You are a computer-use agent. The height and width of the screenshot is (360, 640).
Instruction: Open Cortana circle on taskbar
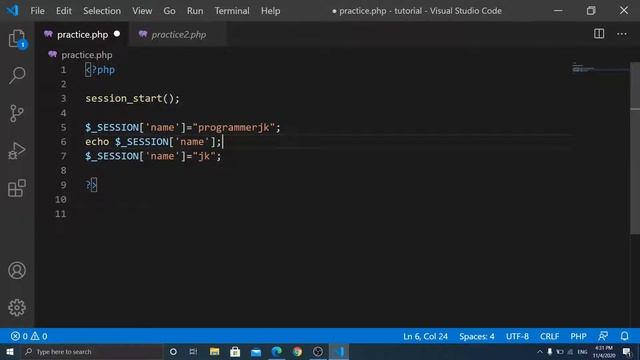pos(173,351)
